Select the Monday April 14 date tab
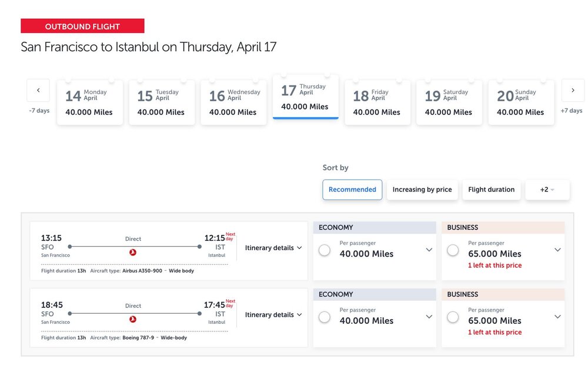588x365 pixels. [x=90, y=101]
